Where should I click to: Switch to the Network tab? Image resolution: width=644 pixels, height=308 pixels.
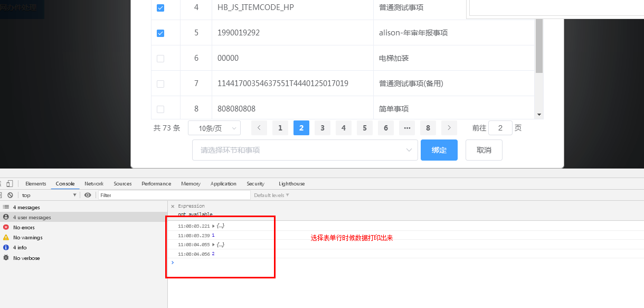pos(94,183)
